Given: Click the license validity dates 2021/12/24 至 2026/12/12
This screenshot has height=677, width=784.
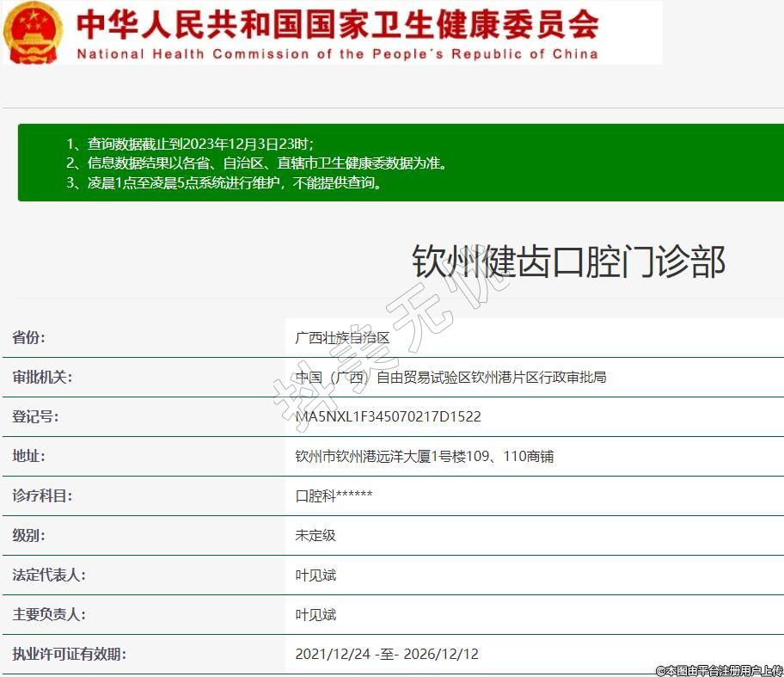Looking at the screenshot, I should 386,654.
